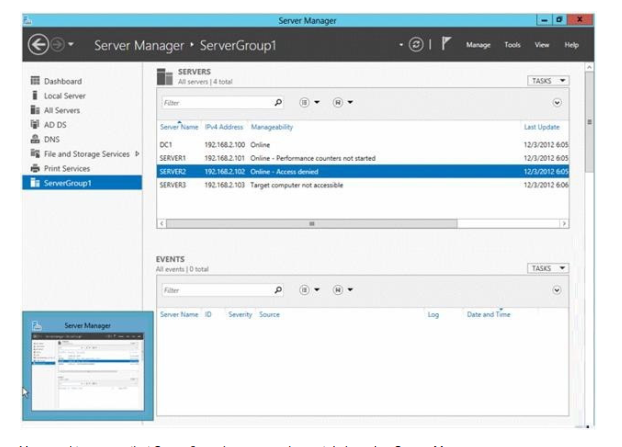Open the Servers TASKS dropdown

pos(548,81)
